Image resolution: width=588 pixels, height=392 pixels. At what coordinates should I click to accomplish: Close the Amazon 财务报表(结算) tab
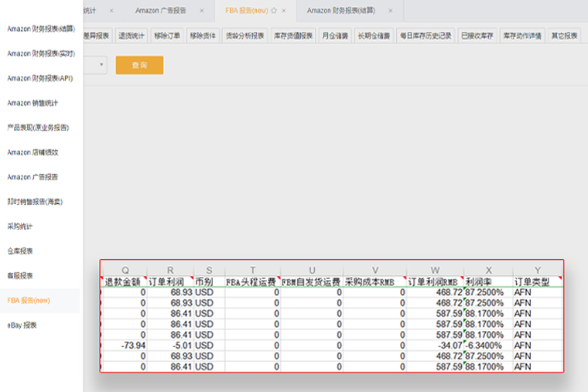pyautogui.click(x=390, y=11)
